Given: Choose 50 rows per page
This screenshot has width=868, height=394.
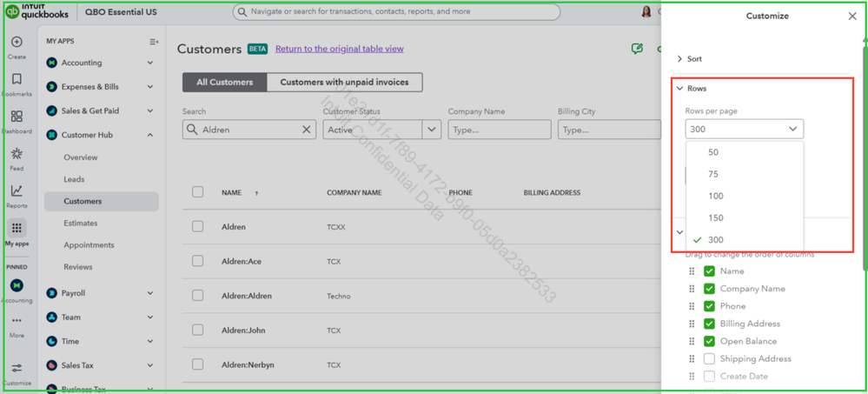Looking at the screenshot, I should (744, 152).
